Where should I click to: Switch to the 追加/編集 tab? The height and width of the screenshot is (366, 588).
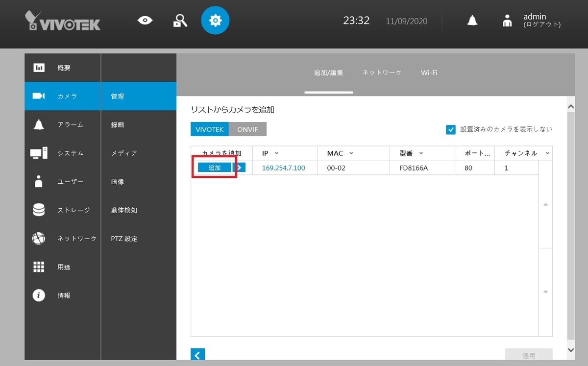(x=328, y=73)
